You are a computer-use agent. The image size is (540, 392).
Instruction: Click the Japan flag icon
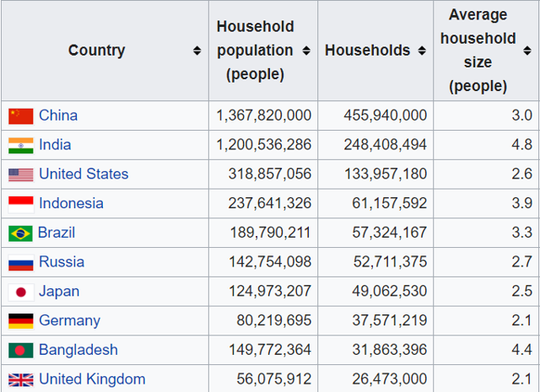[21, 292]
